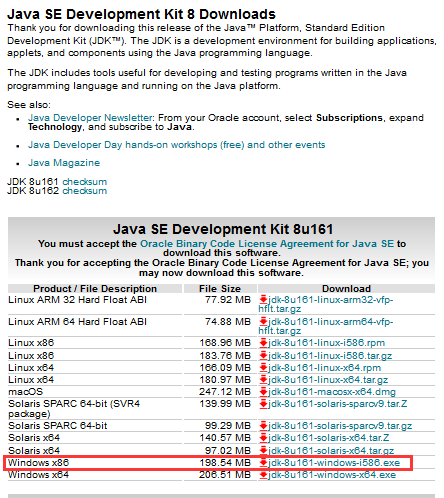Click download arrow icon beside linux-x64.tar.gz
Screen dimensions: 444x498
[x=263, y=379]
